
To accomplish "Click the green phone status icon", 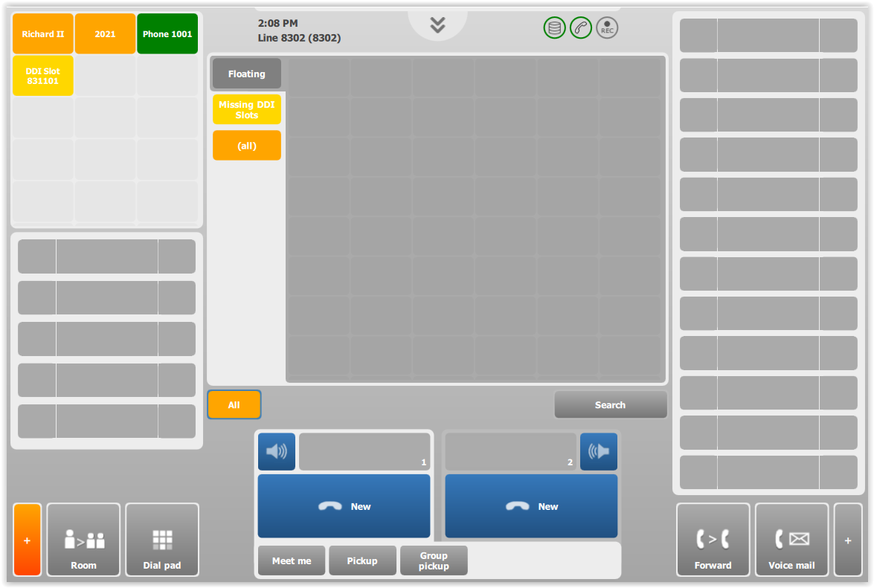I will 581,28.
